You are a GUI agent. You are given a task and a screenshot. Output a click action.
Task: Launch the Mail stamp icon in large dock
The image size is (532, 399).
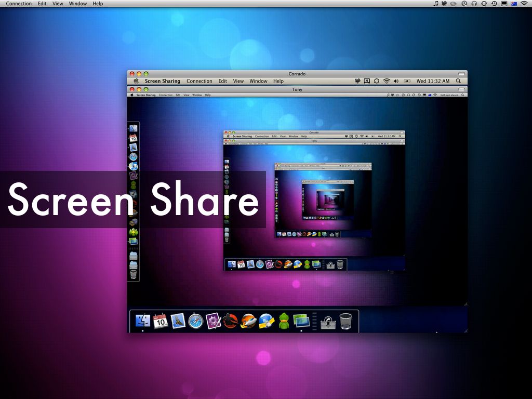pyautogui.click(x=178, y=321)
